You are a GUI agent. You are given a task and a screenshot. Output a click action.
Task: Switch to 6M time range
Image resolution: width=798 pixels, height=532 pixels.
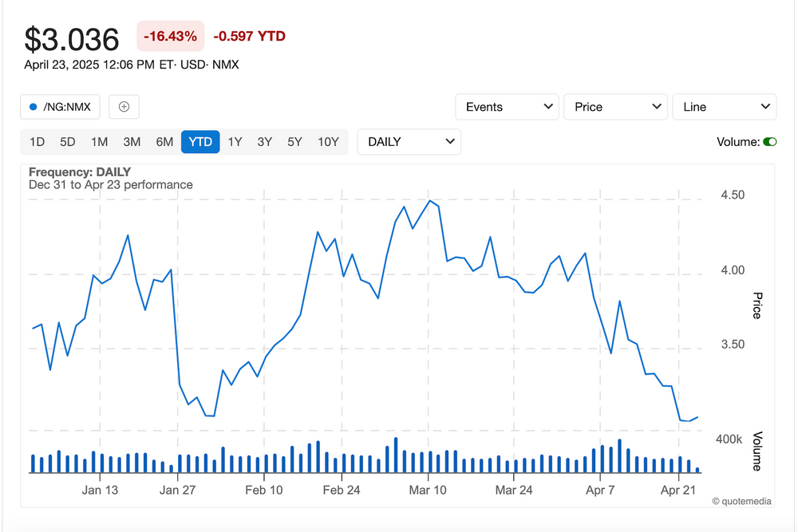164,142
